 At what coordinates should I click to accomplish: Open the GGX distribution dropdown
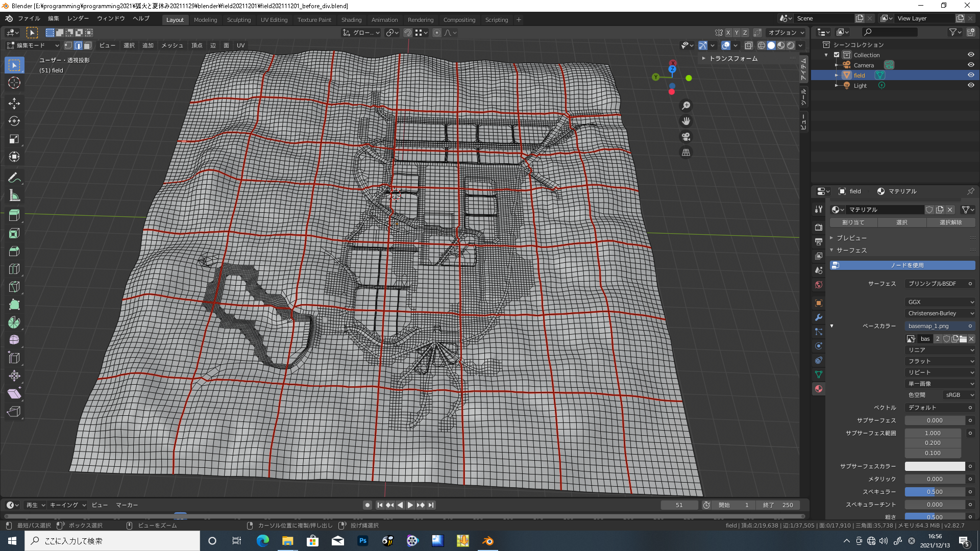[x=940, y=302]
